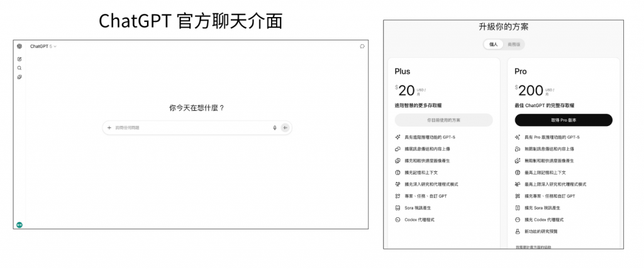The width and height of the screenshot is (644, 269).
Task: Start voice mode with the waveform button
Action: click(285, 127)
